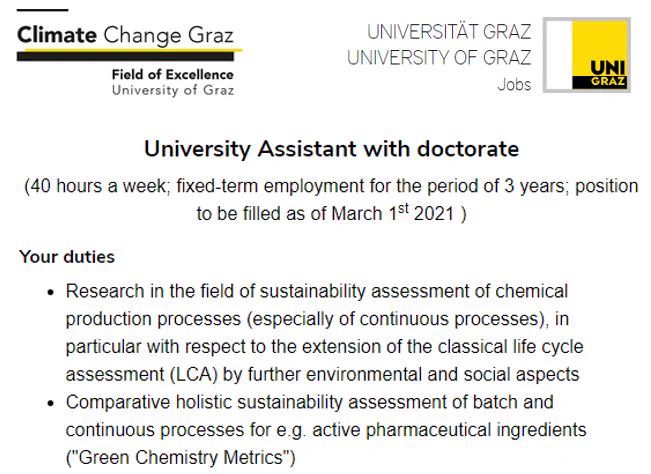Click the Jobs label under university name

point(514,84)
